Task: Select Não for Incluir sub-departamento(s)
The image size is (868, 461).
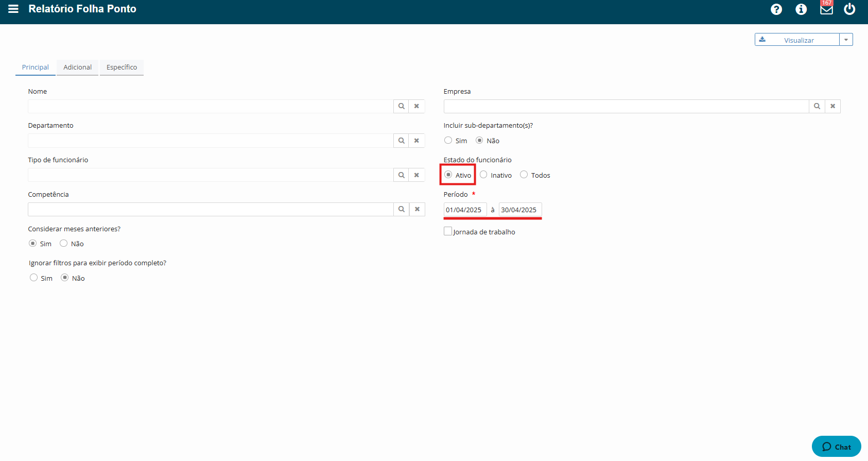Action: (479, 141)
